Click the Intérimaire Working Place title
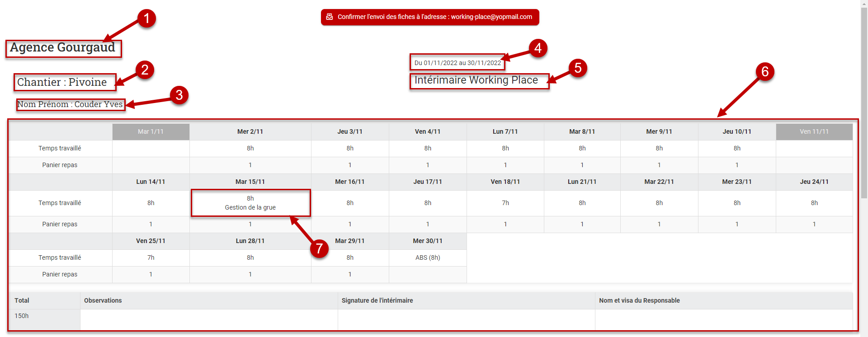This screenshot has height=337, width=868. pos(476,80)
